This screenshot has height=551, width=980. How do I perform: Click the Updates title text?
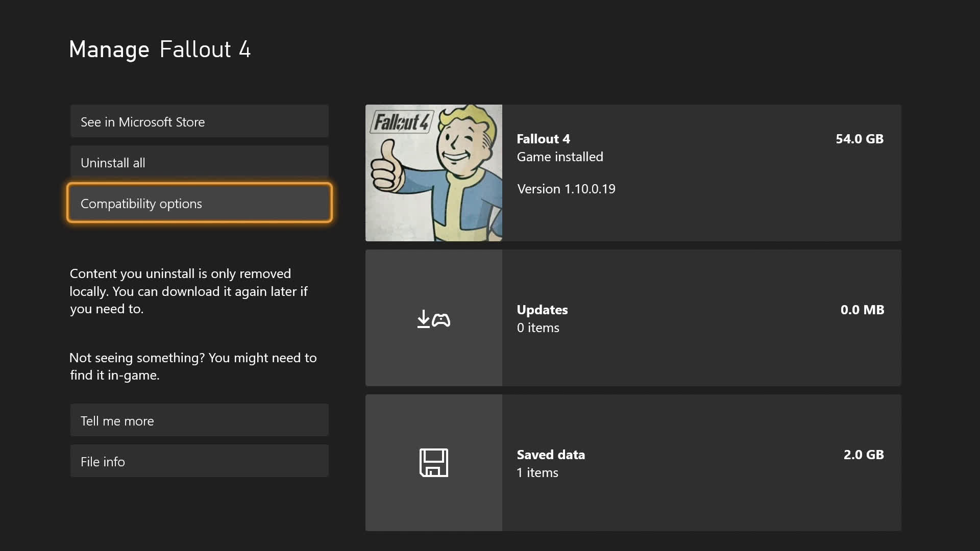pyautogui.click(x=542, y=310)
